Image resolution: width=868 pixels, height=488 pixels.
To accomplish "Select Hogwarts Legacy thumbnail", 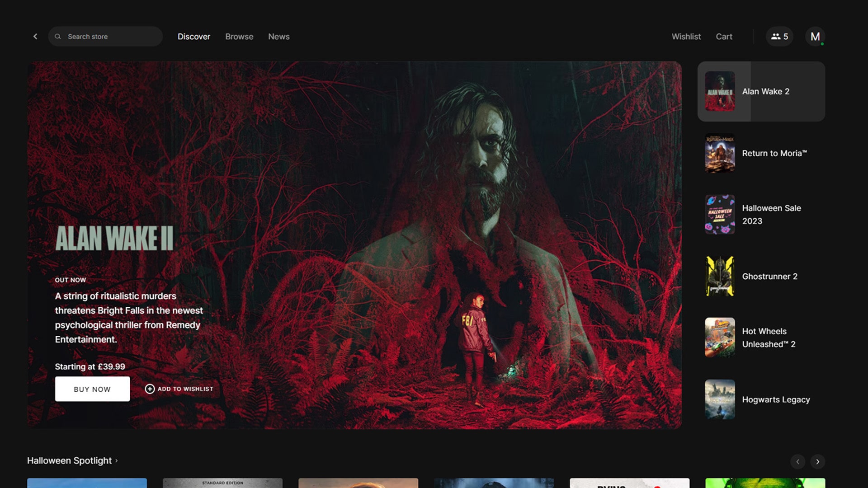I will click(x=720, y=399).
